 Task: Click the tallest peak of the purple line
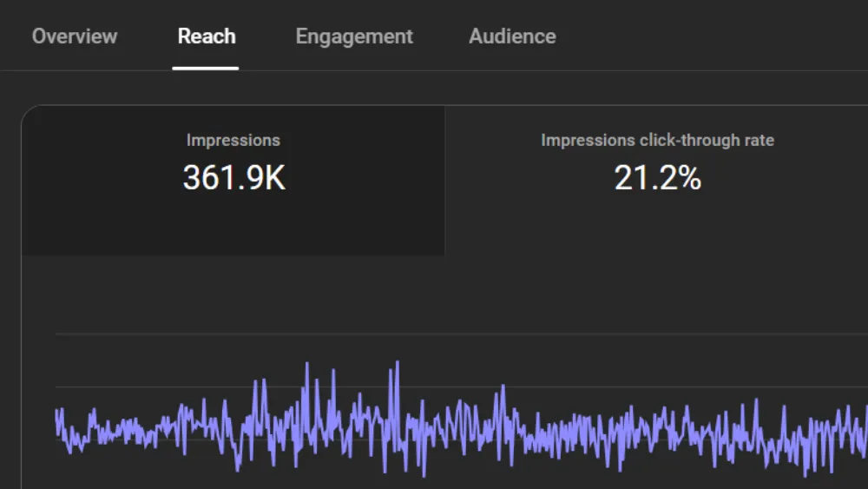(398, 363)
